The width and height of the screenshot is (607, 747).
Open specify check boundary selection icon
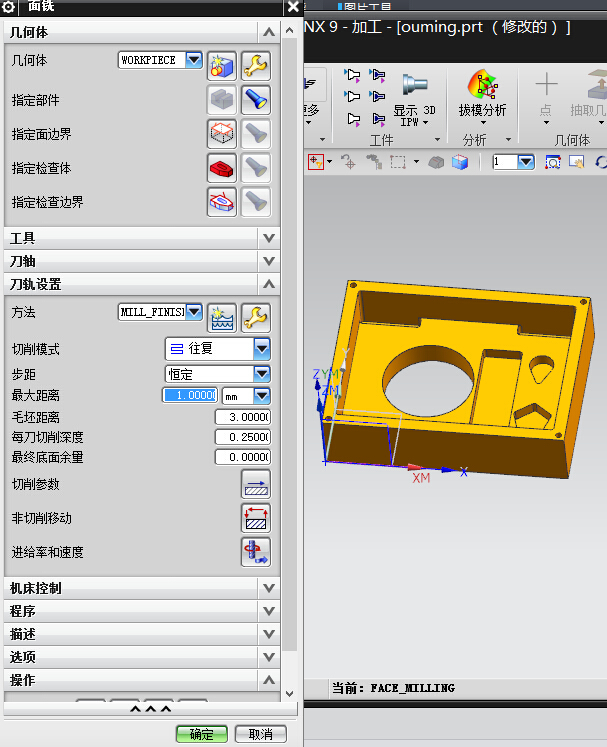tap(222, 202)
